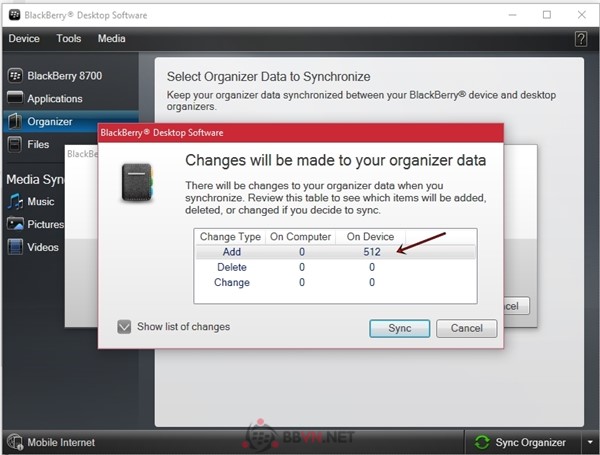Viewport: 600px width, 455px height.
Task: Click the Mobile Internet globe icon
Action: click(15, 442)
